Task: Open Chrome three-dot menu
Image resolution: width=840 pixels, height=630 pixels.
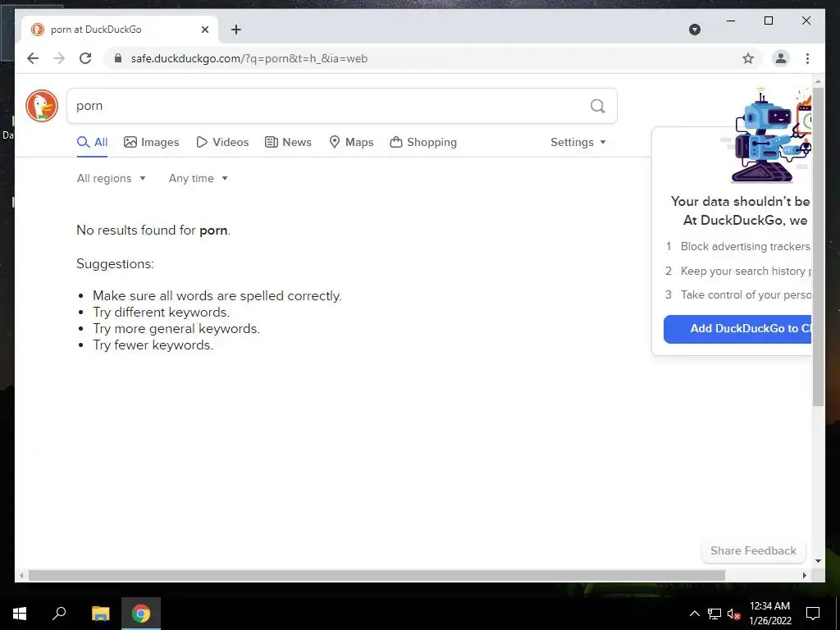Action: click(x=807, y=58)
